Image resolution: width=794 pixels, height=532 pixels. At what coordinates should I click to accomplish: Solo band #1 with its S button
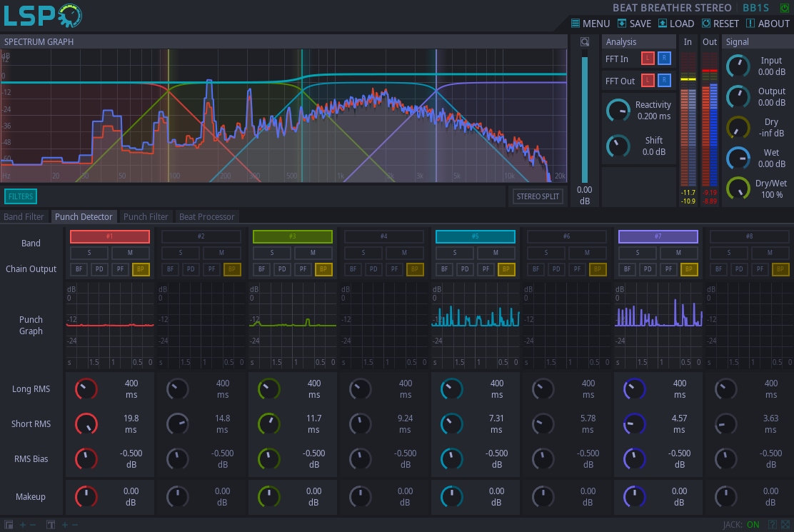[x=89, y=253]
